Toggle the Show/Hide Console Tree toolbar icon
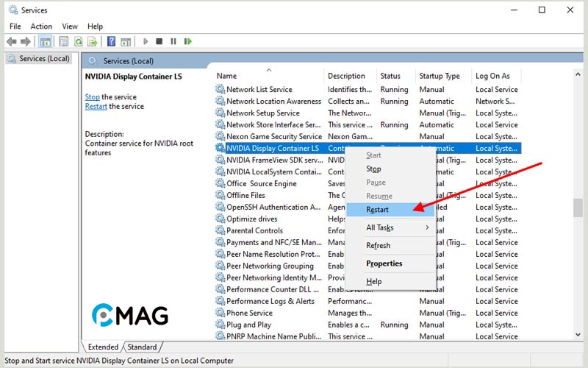 click(x=45, y=42)
